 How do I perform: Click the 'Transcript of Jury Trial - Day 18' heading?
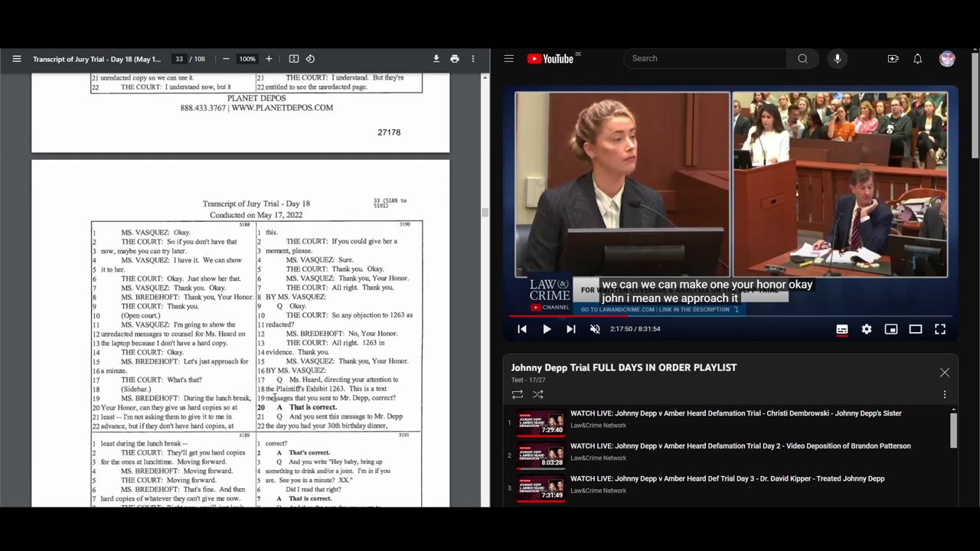(256, 204)
